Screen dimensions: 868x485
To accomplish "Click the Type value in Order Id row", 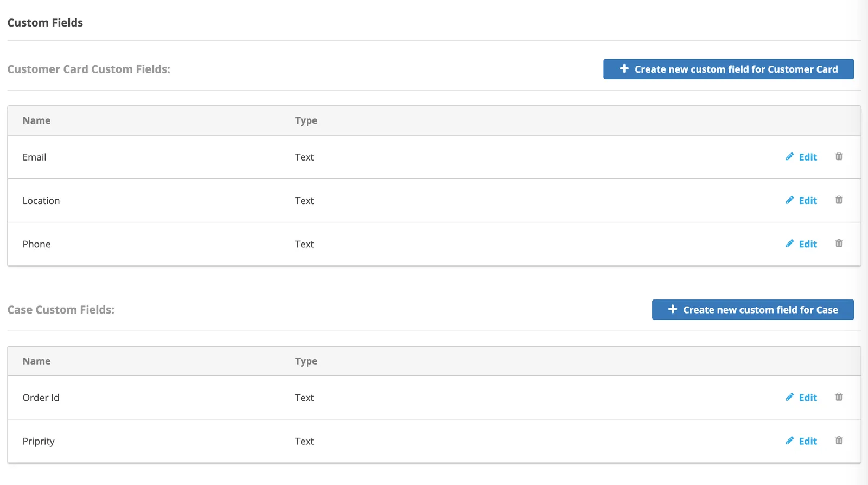I will tap(304, 398).
